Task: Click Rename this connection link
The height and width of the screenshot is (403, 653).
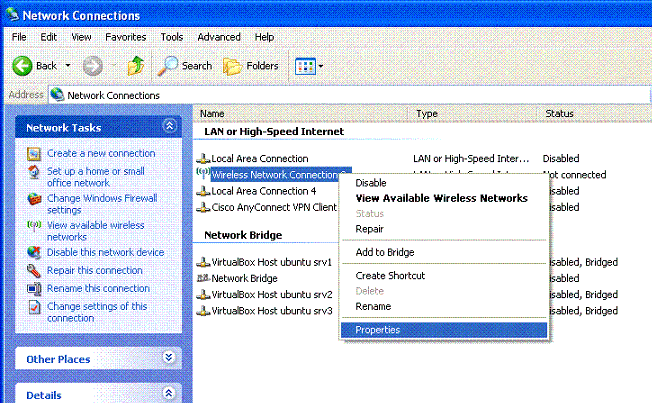Action: (98, 288)
